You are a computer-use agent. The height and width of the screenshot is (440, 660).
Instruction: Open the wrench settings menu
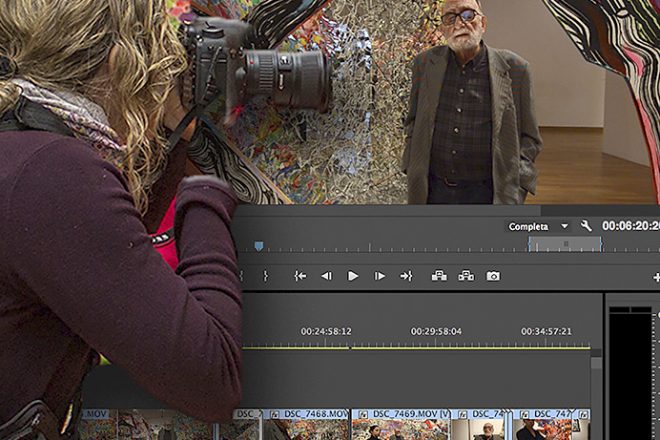pyautogui.click(x=586, y=226)
